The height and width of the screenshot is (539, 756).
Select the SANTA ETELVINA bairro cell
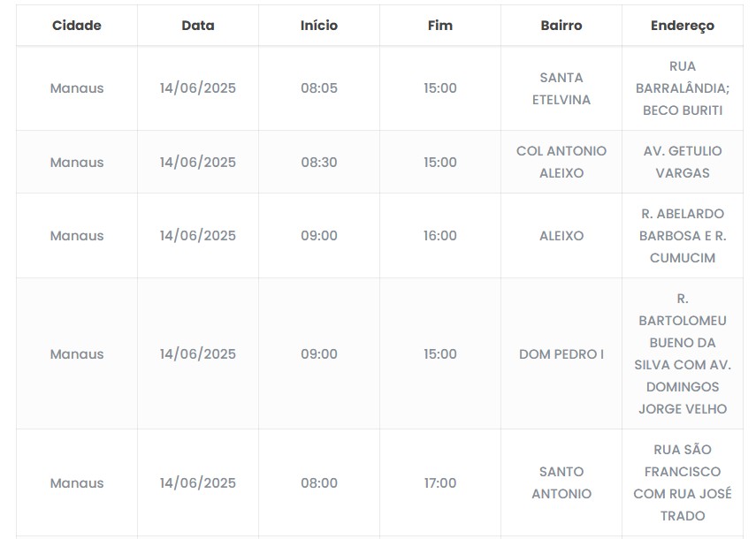point(561,88)
